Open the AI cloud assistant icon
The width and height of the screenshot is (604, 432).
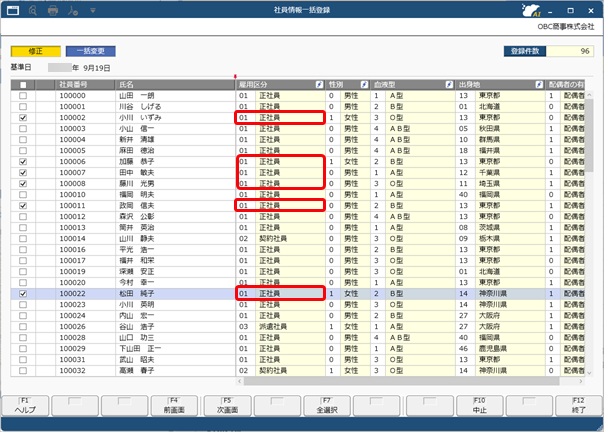(x=531, y=10)
